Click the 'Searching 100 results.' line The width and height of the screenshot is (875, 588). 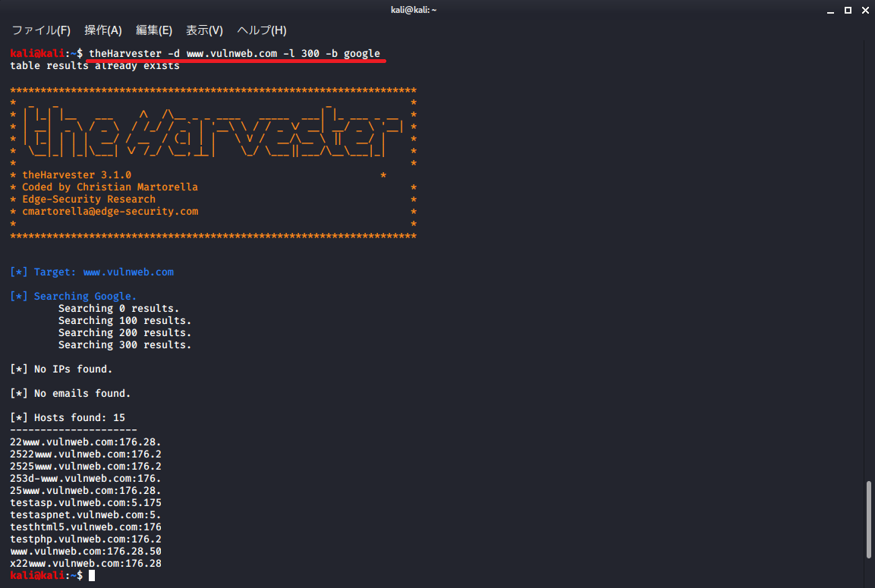(x=125, y=321)
